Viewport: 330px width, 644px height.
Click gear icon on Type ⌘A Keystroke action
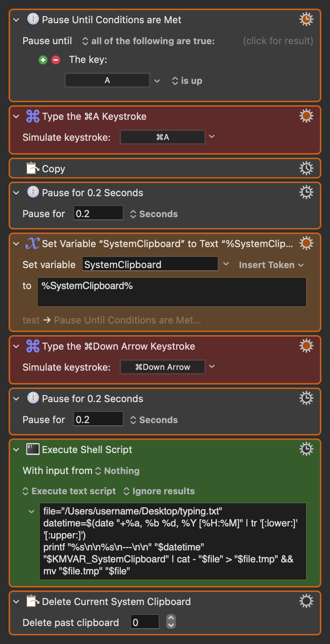[x=306, y=116]
